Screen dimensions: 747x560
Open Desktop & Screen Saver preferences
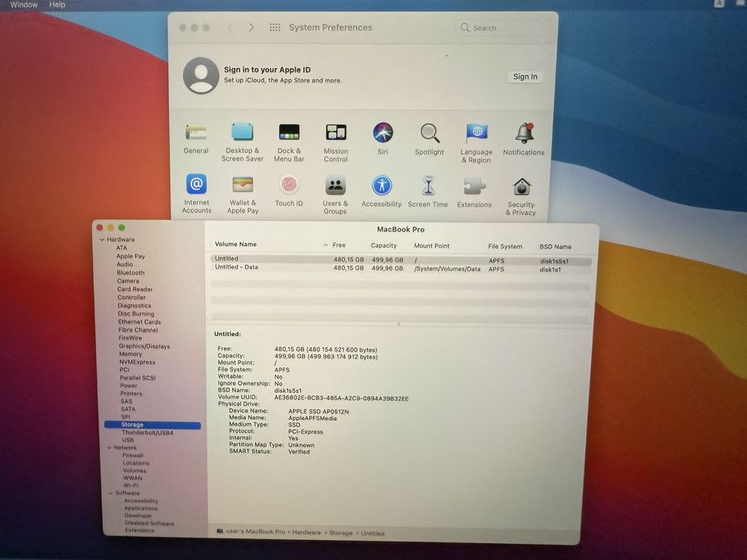coord(243,133)
